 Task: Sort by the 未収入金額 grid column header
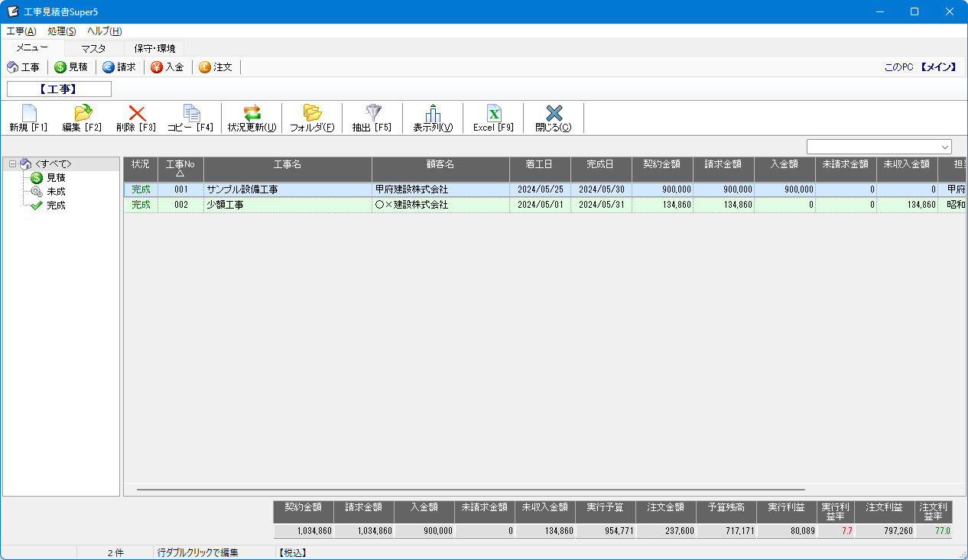pos(907,169)
